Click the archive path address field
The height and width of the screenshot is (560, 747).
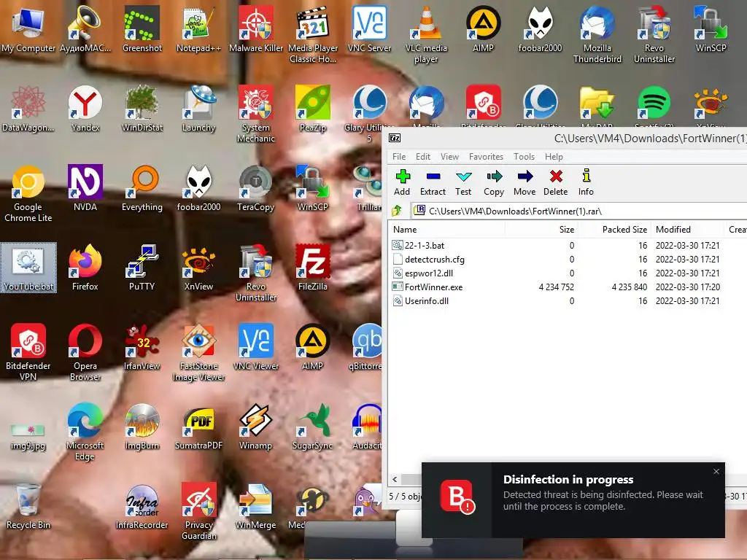tap(578, 211)
